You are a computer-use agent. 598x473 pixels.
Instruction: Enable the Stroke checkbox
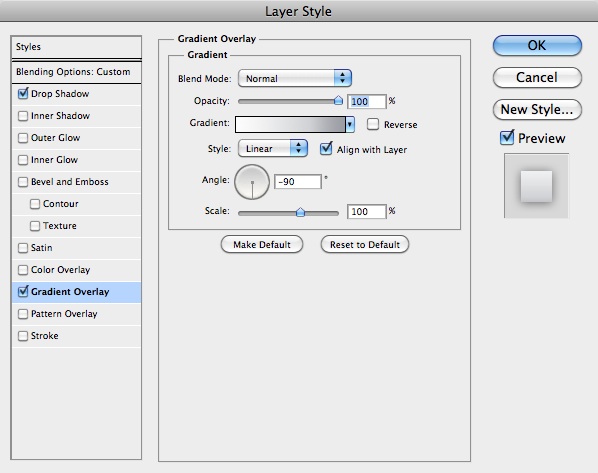[x=23, y=336]
